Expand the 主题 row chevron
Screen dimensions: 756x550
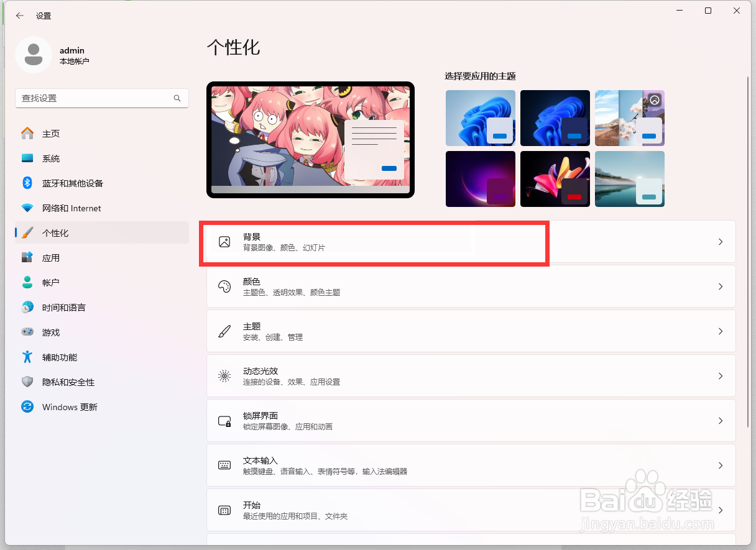(x=721, y=331)
